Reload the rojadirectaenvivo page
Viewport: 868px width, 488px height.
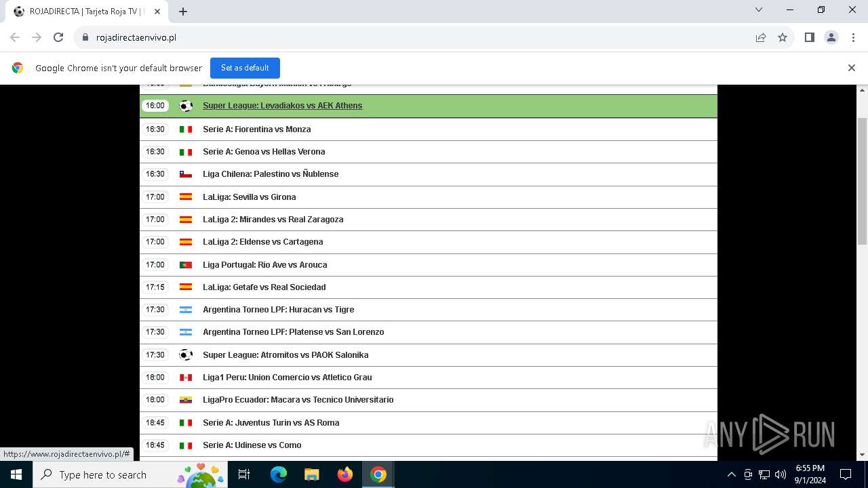(x=58, y=37)
